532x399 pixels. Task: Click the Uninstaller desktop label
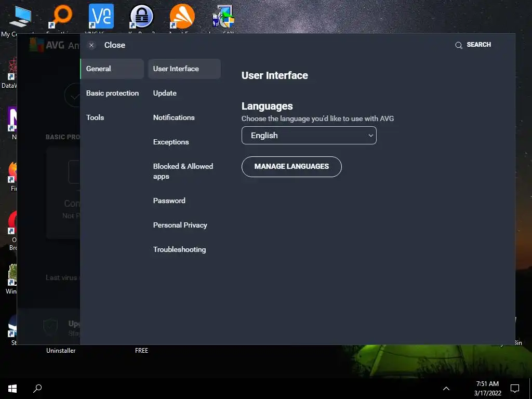click(x=61, y=351)
